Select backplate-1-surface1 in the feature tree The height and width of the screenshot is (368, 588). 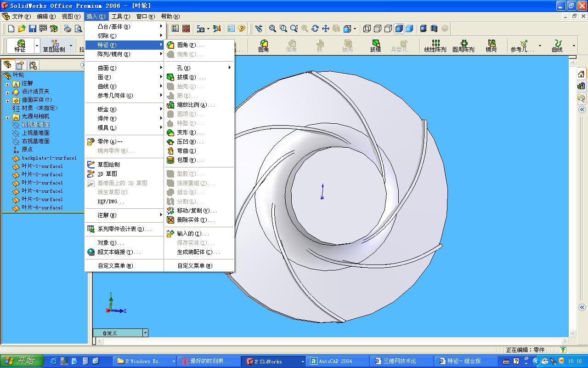point(49,158)
